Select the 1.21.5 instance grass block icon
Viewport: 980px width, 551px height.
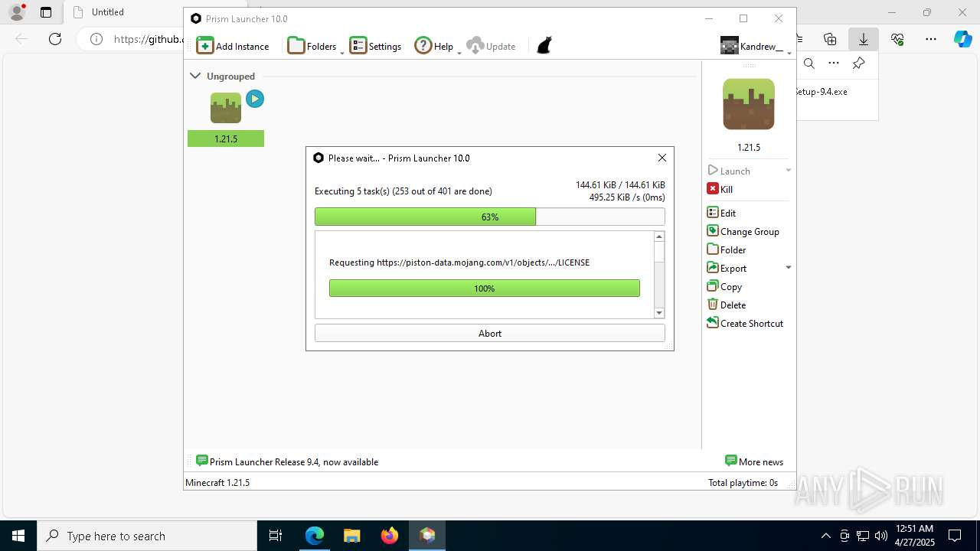coord(226,108)
